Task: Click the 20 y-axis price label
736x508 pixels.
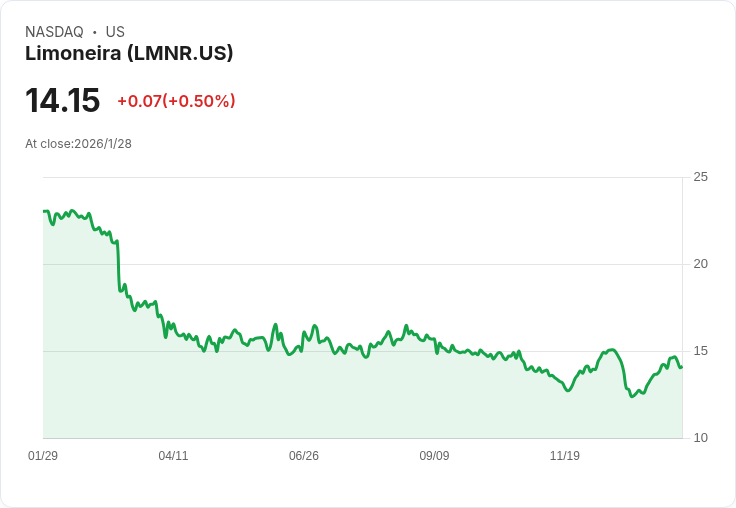Action: [700, 264]
